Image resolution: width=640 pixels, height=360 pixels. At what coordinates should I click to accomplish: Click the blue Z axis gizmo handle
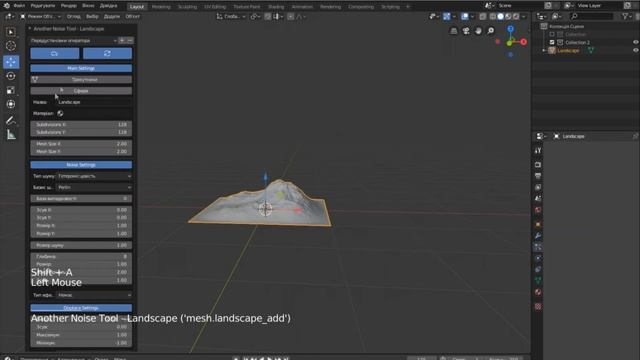(510, 29)
